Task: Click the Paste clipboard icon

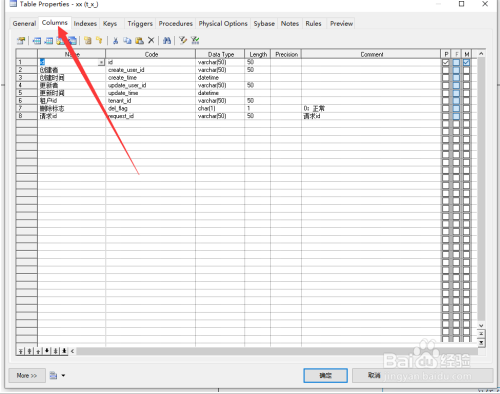Action: point(139,41)
